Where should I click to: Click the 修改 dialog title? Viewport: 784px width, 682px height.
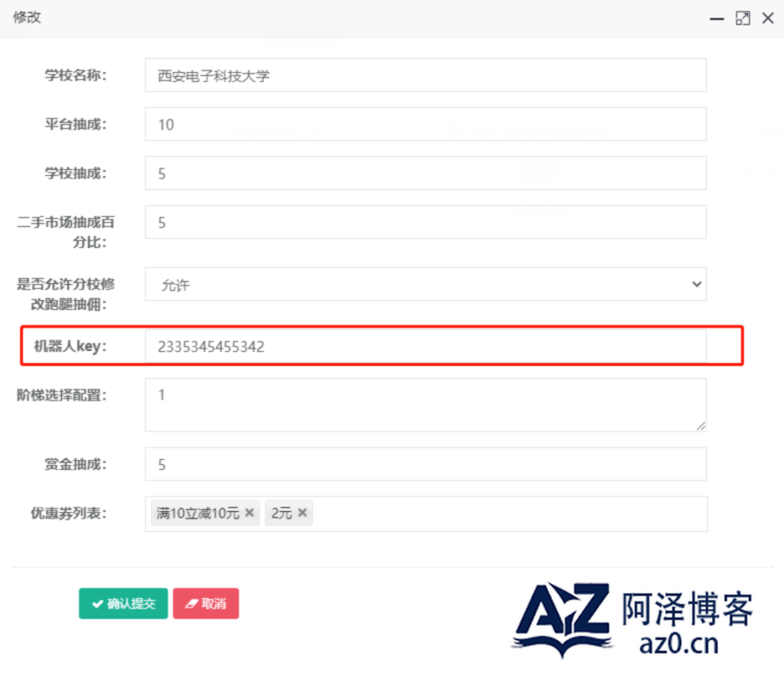[27, 18]
